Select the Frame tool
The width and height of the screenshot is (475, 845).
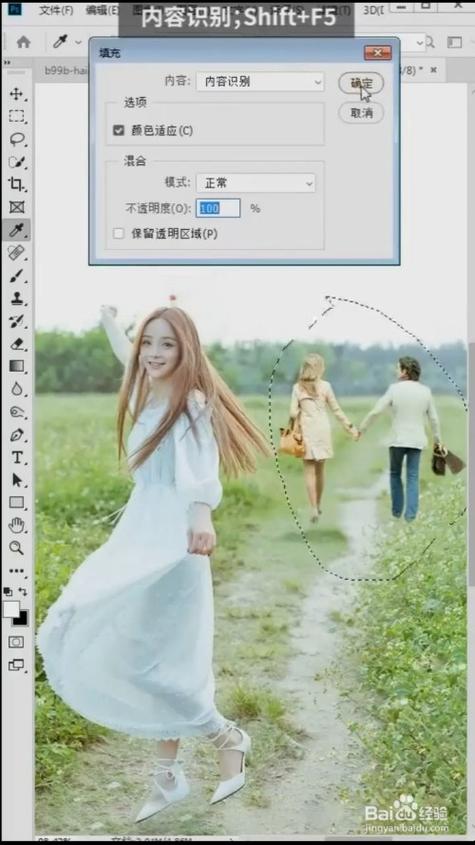(x=17, y=207)
